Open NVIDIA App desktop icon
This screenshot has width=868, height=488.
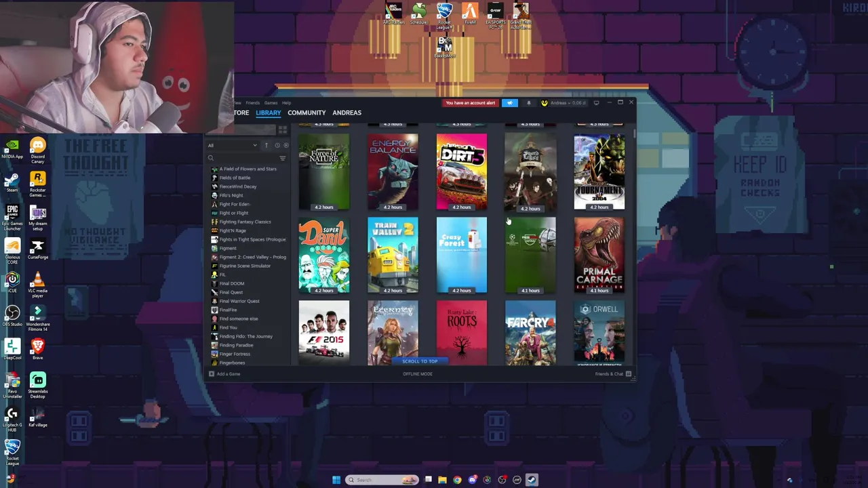(x=12, y=148)
